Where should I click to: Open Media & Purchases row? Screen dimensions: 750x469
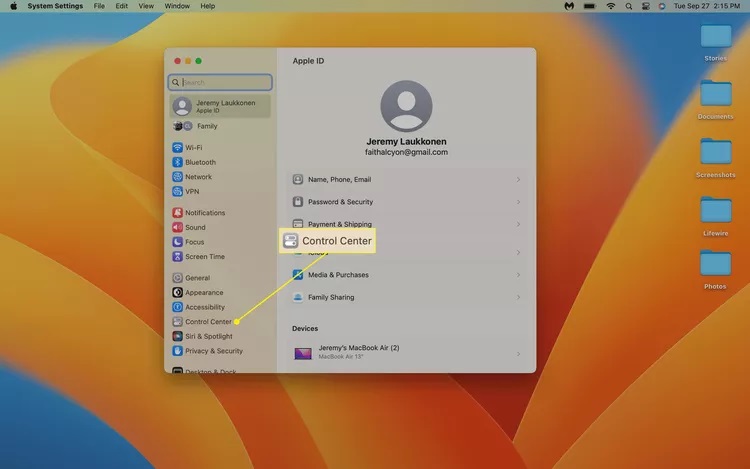(406, 275)
